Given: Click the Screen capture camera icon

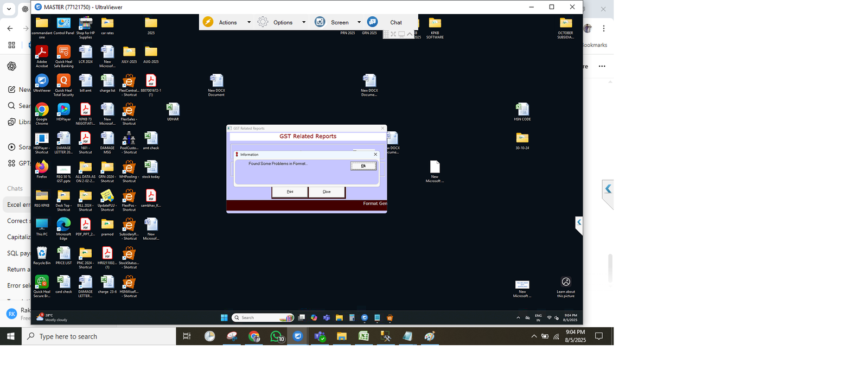Looking at the screenshot, I should pyautogui.click(x=320, y=22).
